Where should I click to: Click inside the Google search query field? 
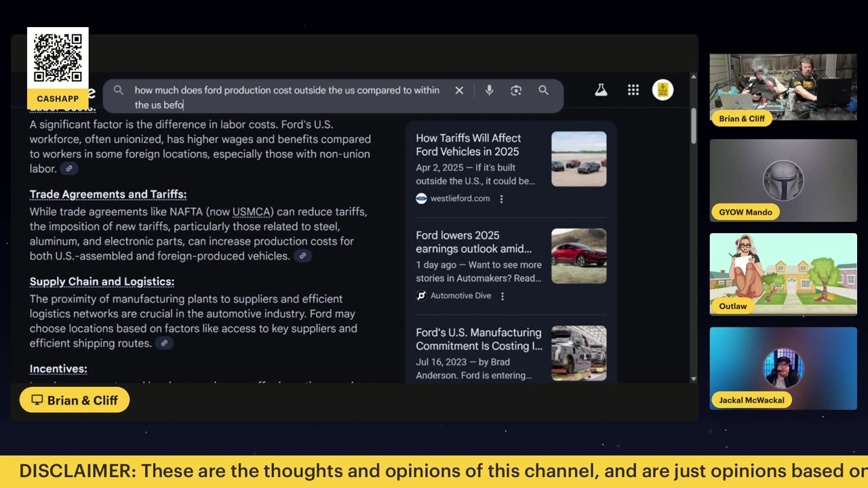(287, 97)
